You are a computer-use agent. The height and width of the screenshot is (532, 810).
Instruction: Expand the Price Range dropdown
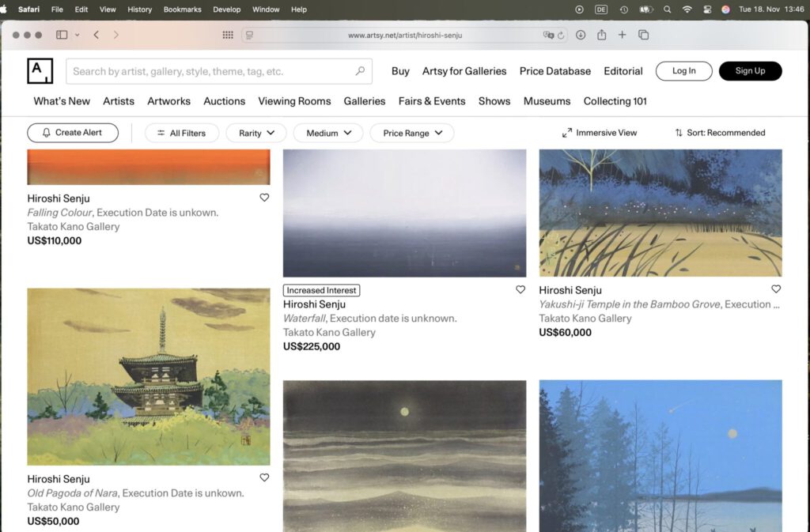(x=411, y=133)
